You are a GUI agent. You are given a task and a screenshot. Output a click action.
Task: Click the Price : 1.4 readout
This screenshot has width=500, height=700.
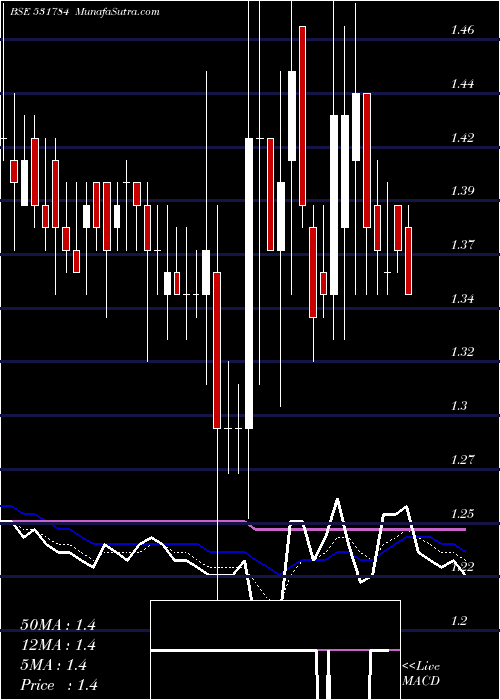pyautogui.click(x=59, y=685)
